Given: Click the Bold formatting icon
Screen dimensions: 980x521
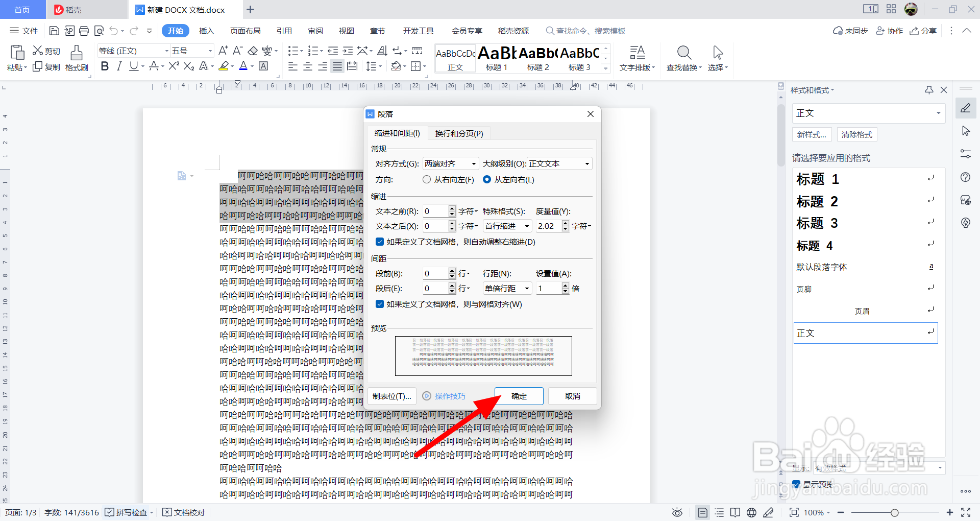Looking at the screenshot, I should pos(105,66).
